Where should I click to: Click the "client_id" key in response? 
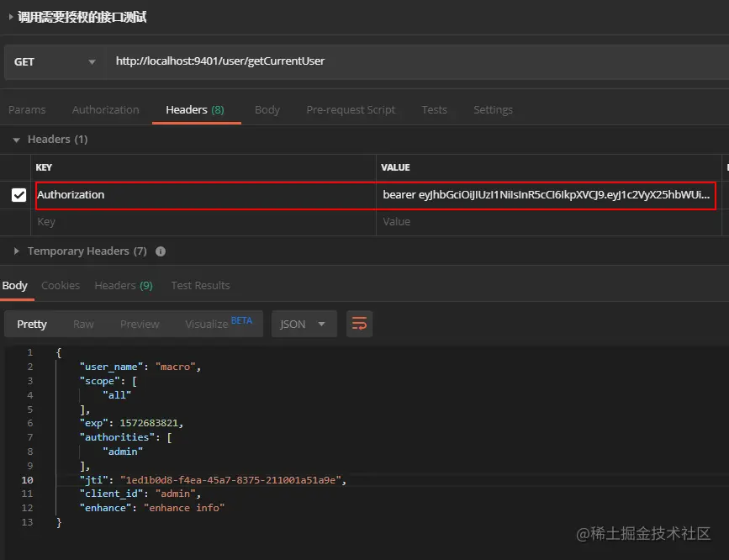(111, 494)
